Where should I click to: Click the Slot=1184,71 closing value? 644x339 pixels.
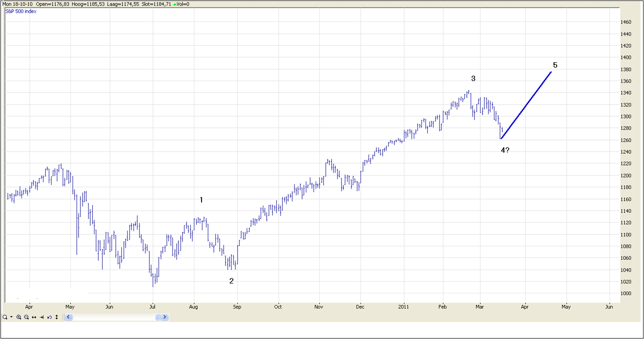[x=156, y=4]
